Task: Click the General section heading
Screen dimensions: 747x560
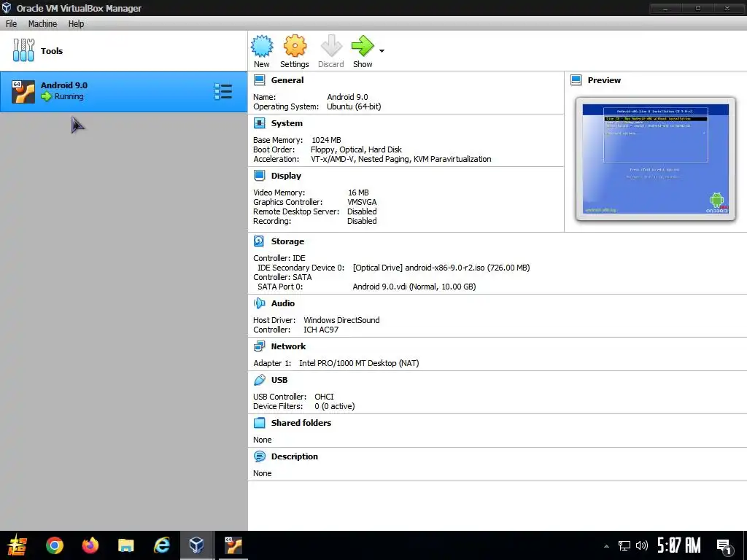Action: click(x=287, y=80)
